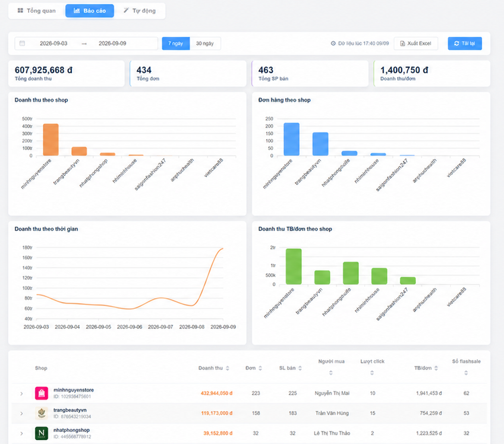Expand the nhatphongshop row
Viewport: 504px width, 444px height.
coord(22,433)
